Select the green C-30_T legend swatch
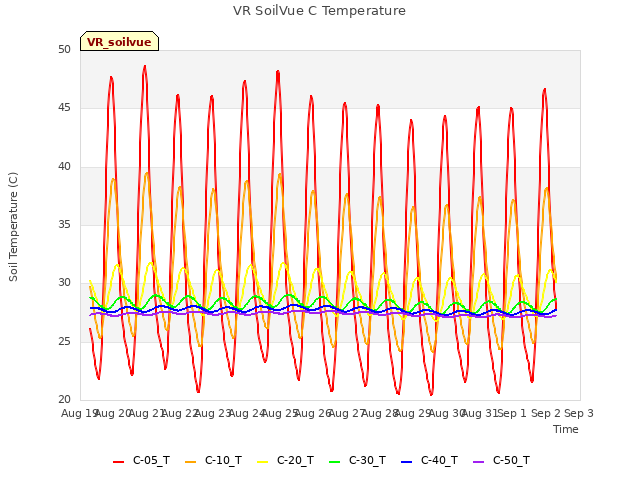Screen dimensions: 640x480 click(x=334, y=461)
